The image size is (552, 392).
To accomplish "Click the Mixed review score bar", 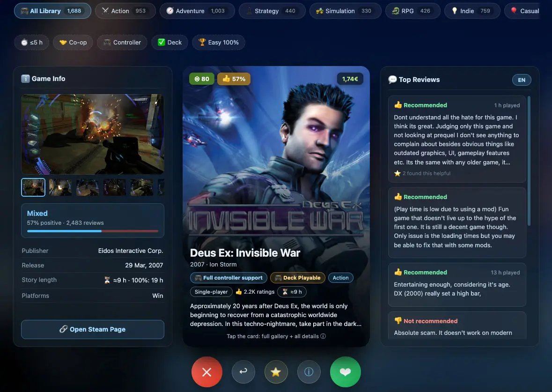I will [x=93, y=231].
